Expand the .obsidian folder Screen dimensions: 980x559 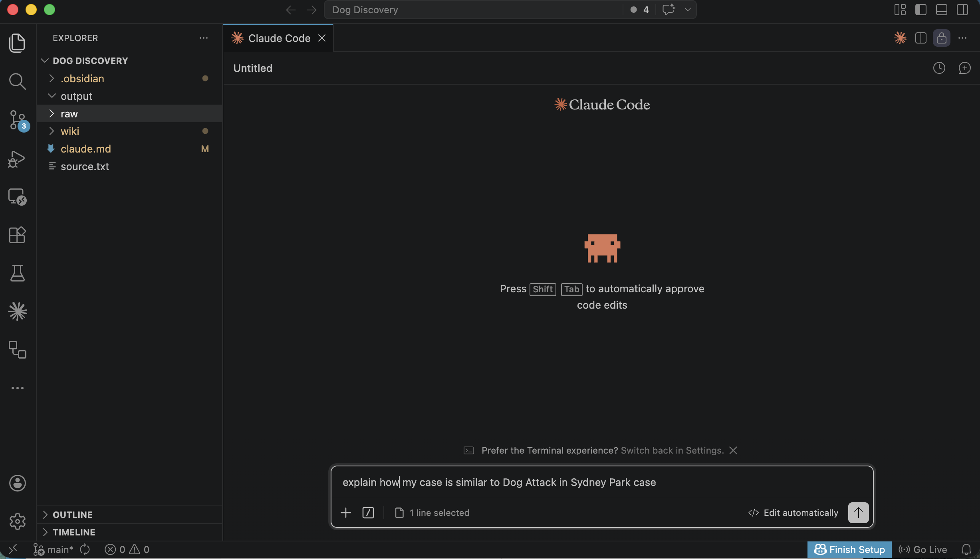[129, 78]
